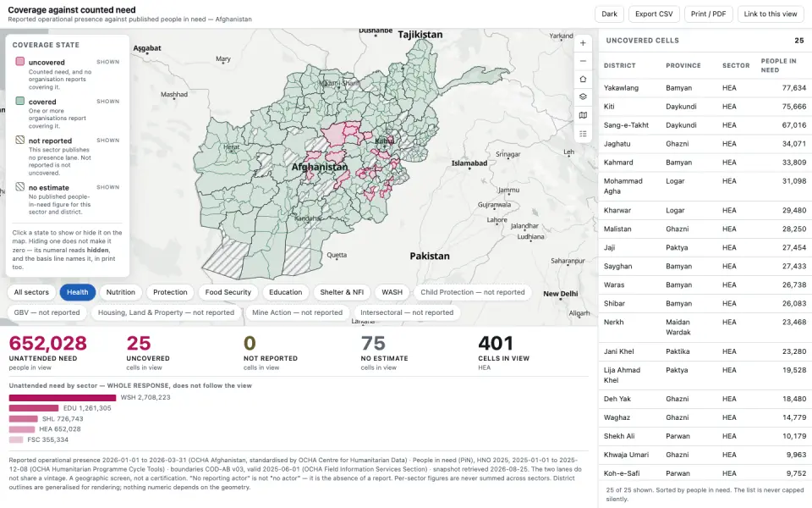The height and width of the screenshot is (508, 812).
Task: Select the Jani Khel row
Action: coord(705,351)
